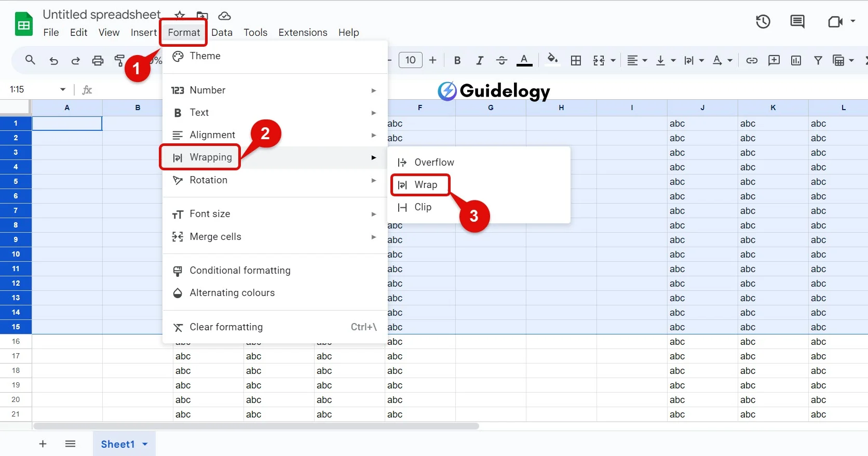Open the vertical align dropdown

(666, 60)
